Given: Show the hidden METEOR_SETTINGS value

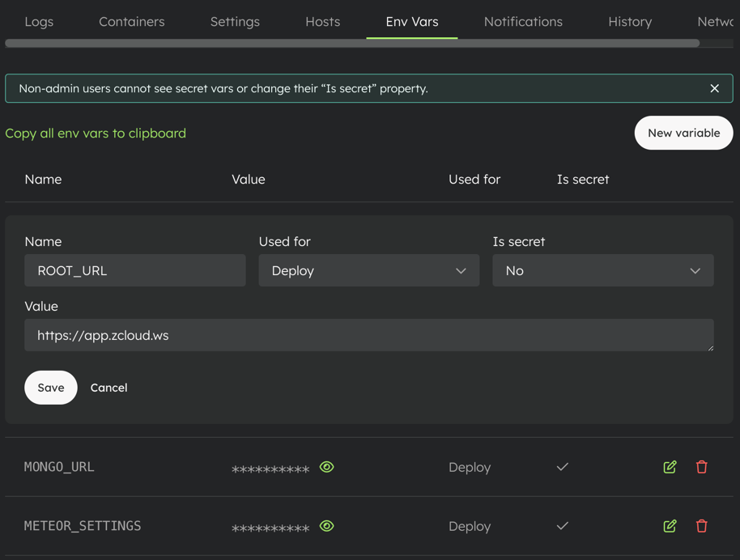Looking at the screenshot, I should (326, 526).
